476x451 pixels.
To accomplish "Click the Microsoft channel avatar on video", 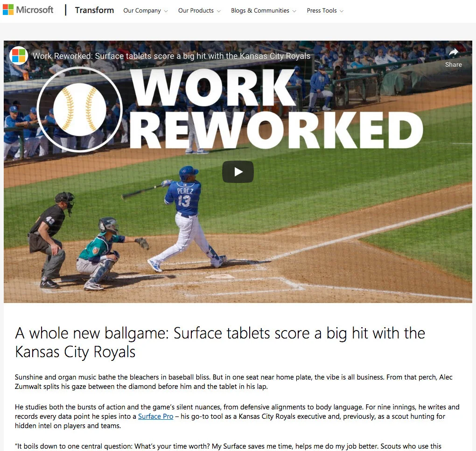I will [19, 56].
